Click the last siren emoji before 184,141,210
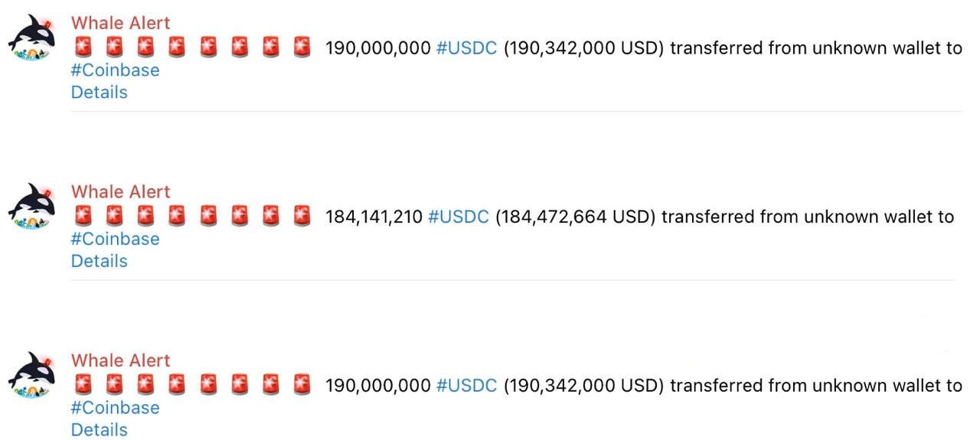980x440 pixels. click(x=302, y=217)
